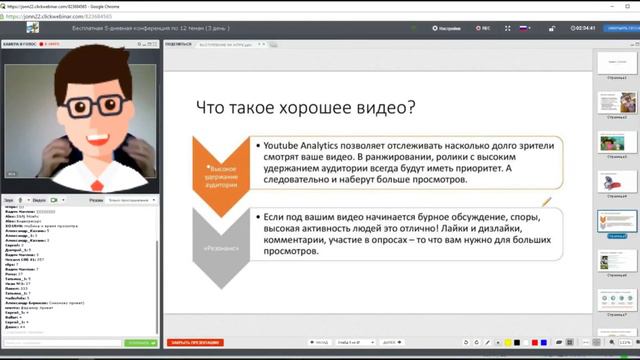640x360 pixels.
Task: Open the slide number dropdown
Action: click(x=355, y=342)
